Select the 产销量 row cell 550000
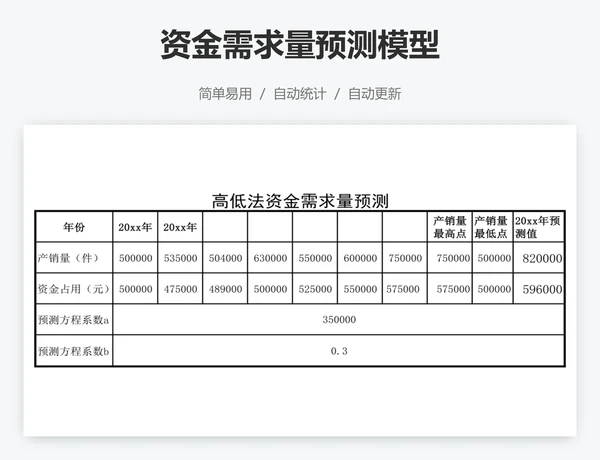 coord(315,258)
